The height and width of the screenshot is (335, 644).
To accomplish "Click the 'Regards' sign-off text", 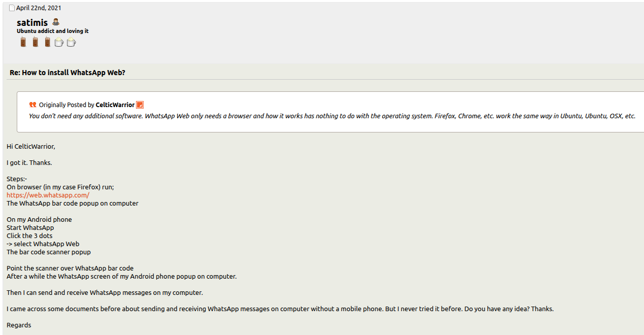I will pos(19,325).
